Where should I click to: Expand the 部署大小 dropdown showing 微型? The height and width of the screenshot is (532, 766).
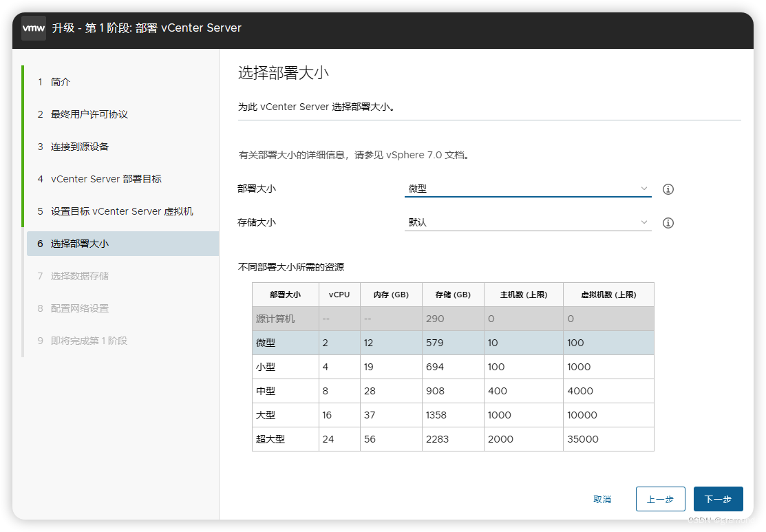(528, 189)
